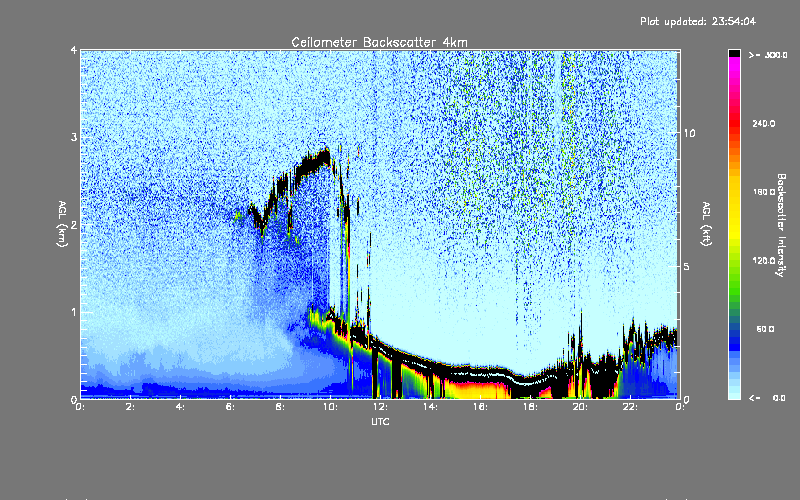Screen dimensions: 800x500
Task: Click the '120.0' color bar value
Action: [764, 261]
